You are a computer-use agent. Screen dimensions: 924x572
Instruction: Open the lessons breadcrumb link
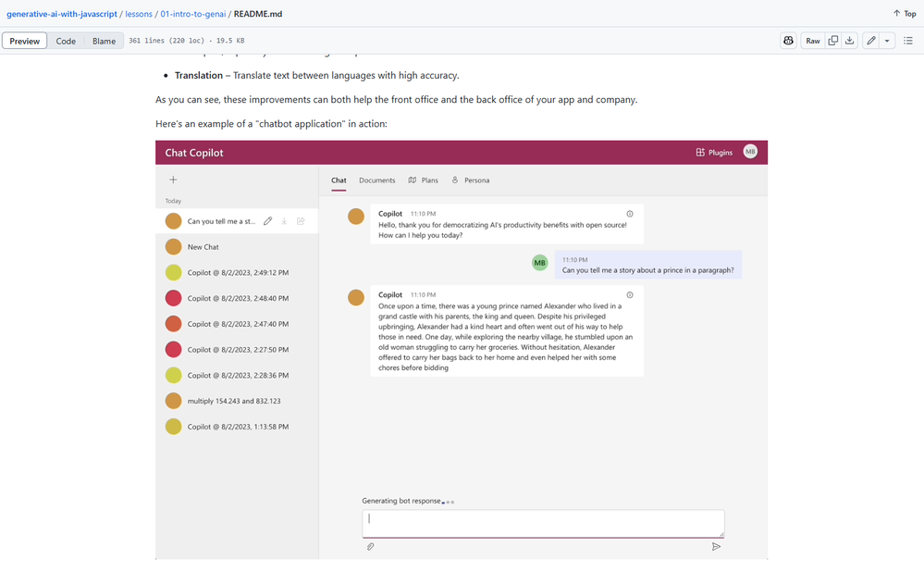pyautogui.click(x=139, y=14)
